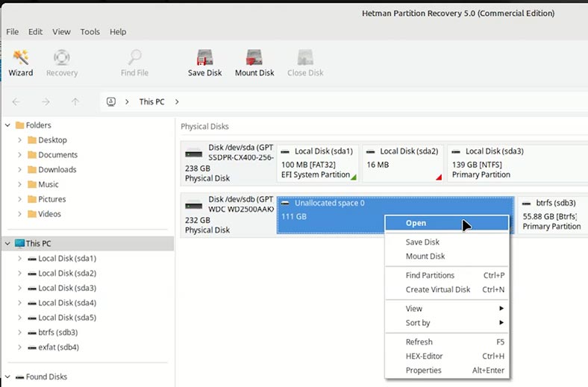Expand the Downloads folder node

pyautogui.click(x=19, y=170)
